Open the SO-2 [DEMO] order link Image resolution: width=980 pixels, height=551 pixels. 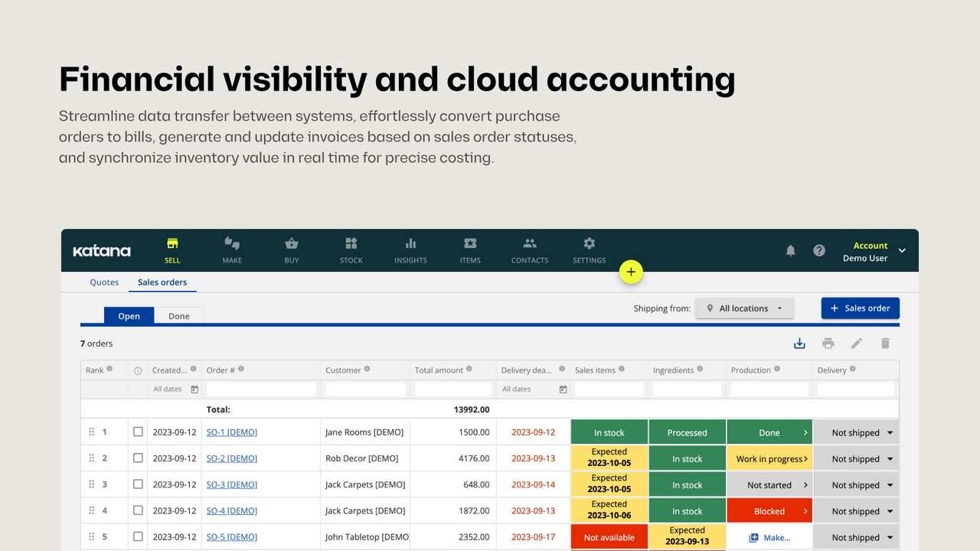click(x=231, y=458)
